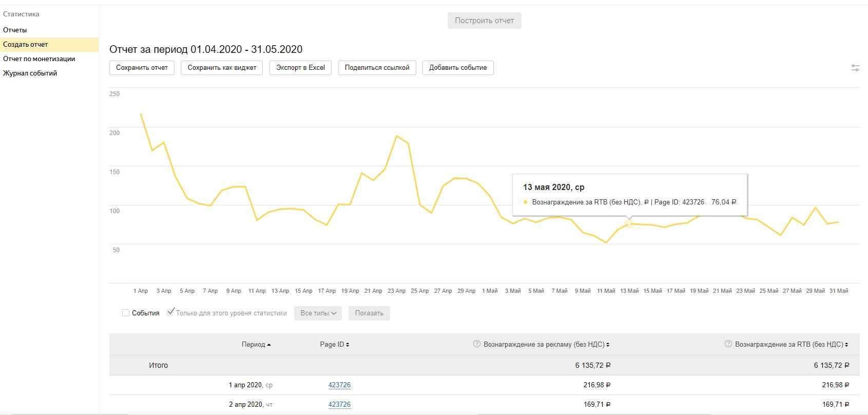Click the sort arrow next to Период
The height and width of the screenshot is (415, 868).
pyautogui.click(x=269, y=345)
